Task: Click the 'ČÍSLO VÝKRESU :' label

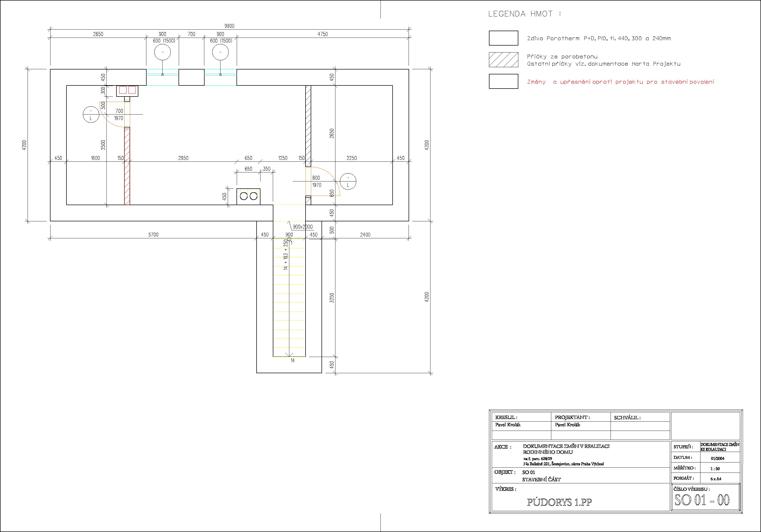Action: pyautogui.click(x=691, y=489)
